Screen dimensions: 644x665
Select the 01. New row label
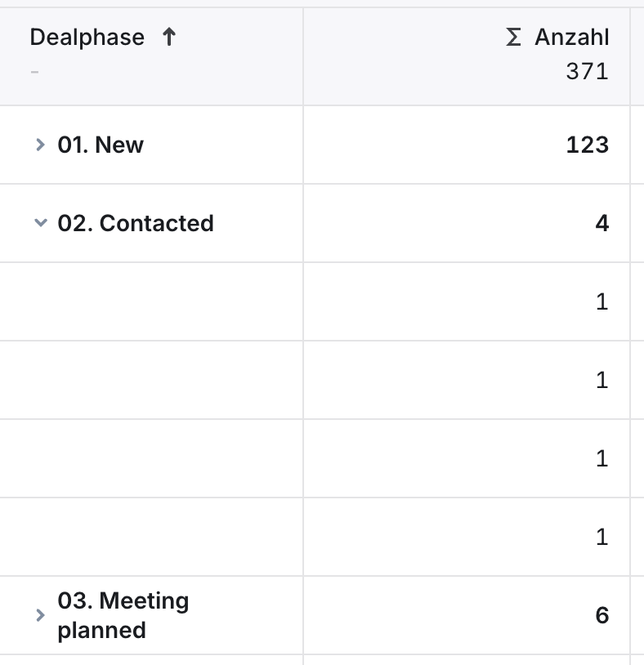101,145
